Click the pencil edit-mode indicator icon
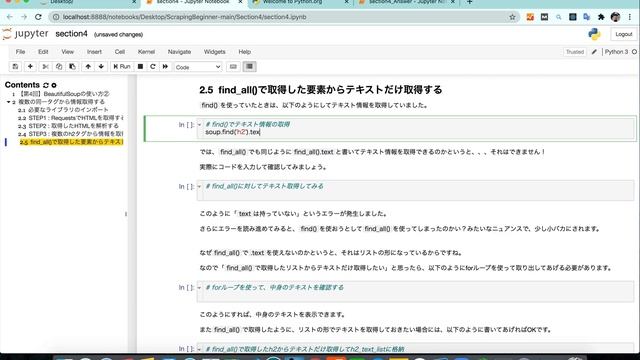The width and height of the screenshot is (640, 360). pos(594,52)
